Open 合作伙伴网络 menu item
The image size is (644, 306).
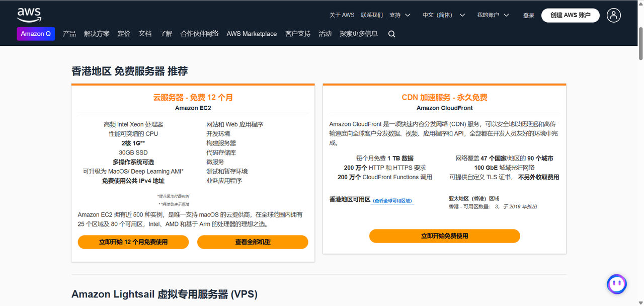coord(200,34)
